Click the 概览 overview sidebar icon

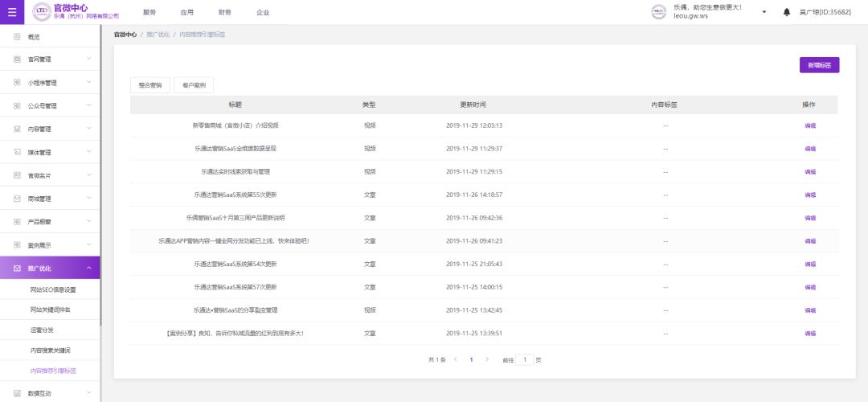(17, 37)
